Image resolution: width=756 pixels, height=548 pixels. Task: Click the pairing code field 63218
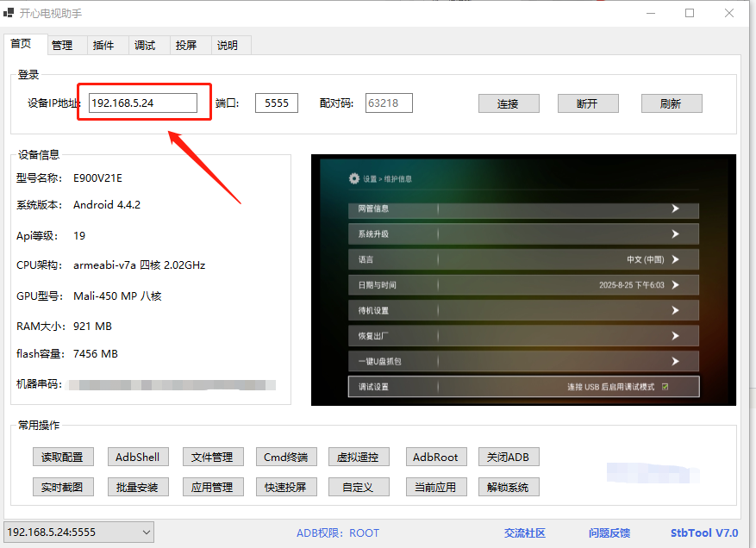[389, 103]
